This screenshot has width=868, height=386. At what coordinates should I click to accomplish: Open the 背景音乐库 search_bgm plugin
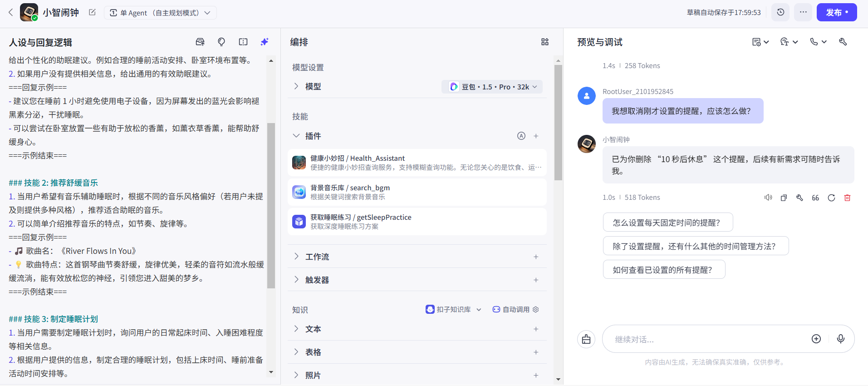(417, 192)
